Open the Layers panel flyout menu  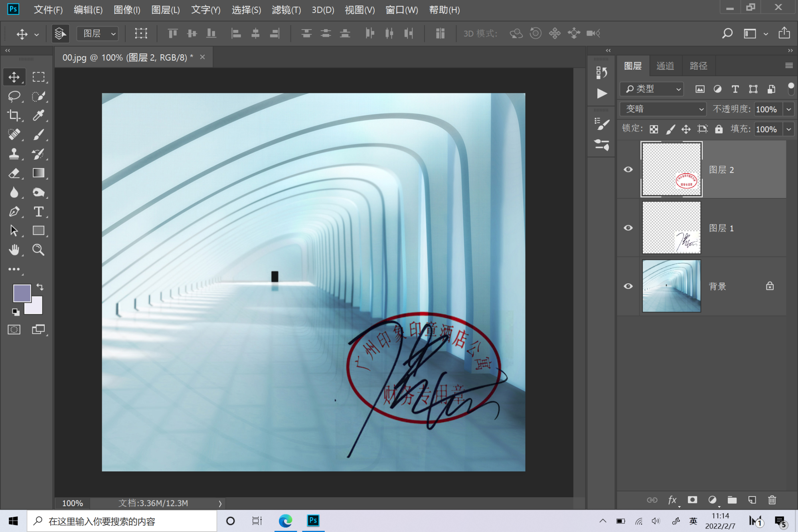click(788, 65)
